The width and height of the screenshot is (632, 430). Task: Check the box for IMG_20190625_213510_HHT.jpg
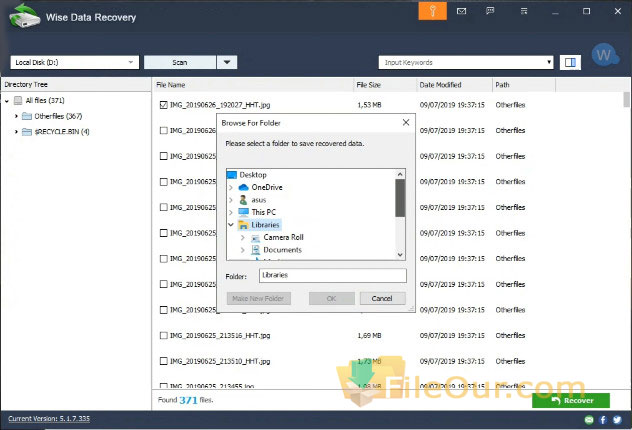click(164, 361)
